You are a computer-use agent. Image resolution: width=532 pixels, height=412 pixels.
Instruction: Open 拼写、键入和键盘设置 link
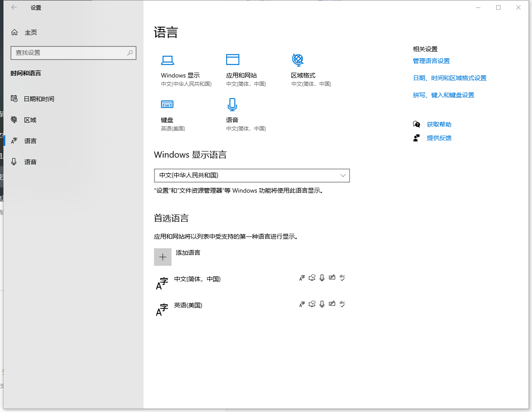click(444, 95)
